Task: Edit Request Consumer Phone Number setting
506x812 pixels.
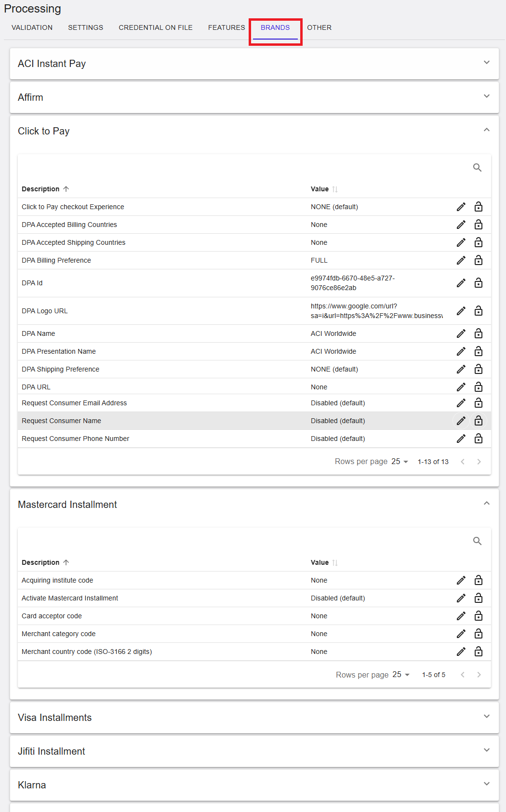Action: click(x=461, y=439)
